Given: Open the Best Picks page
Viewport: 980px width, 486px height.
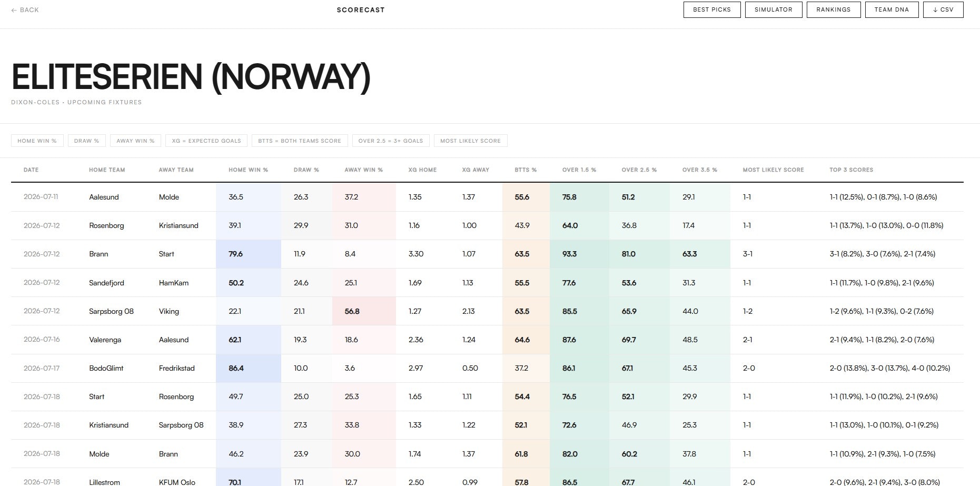Looking at the screenshot, I should (x=712, y=9).
